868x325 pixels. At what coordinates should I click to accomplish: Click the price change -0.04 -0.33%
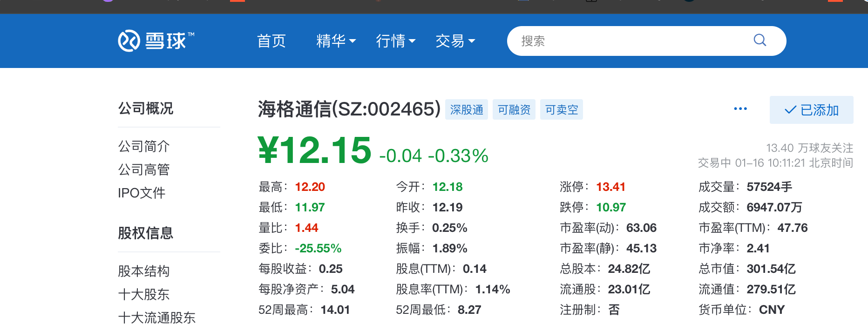(434, 156)
